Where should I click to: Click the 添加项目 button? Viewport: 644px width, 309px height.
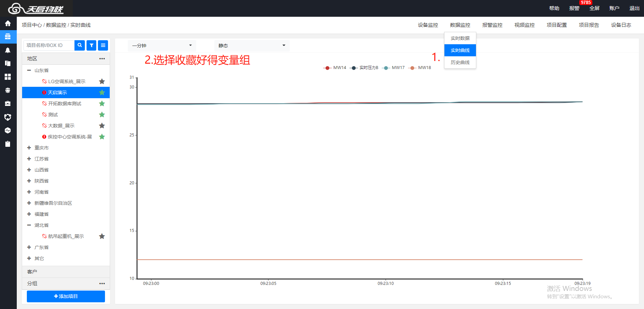(x=66, y=296)
